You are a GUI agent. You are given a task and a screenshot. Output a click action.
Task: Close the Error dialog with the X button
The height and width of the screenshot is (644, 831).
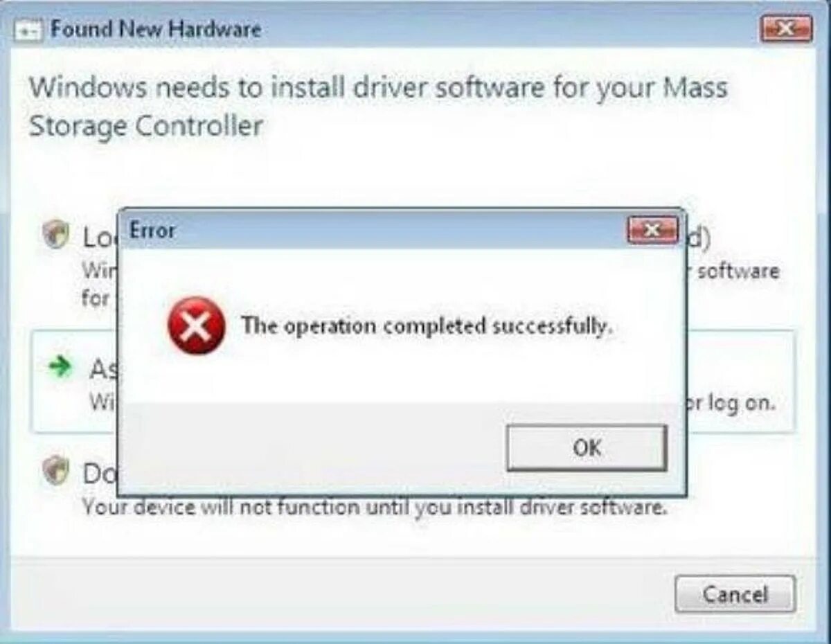[652, 230]
